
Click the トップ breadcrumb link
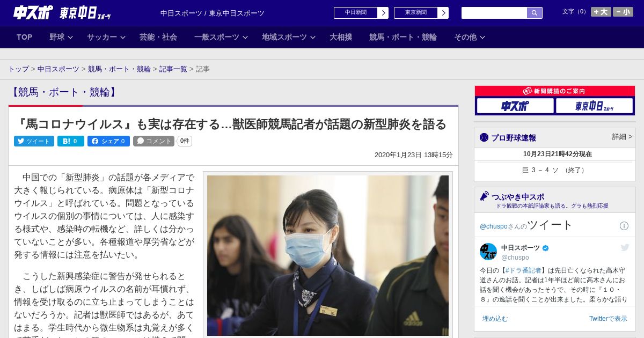pos(18,69)
